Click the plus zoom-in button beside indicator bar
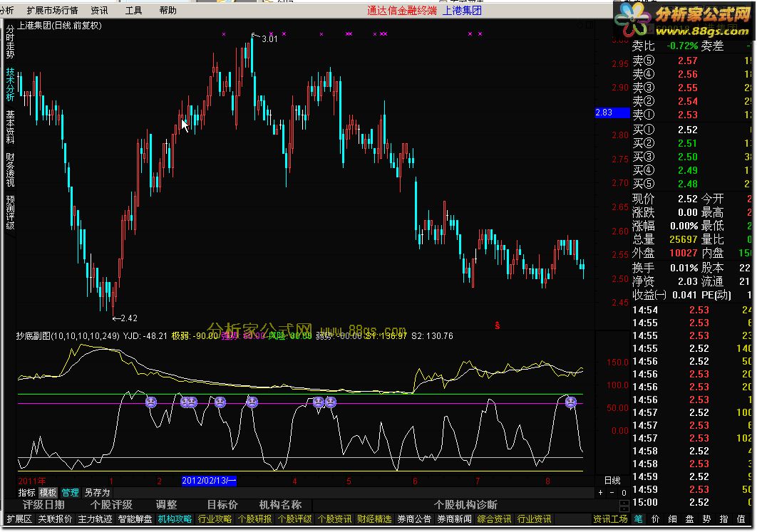Viewport: 757px width, 532px height. (x=601, y=492)
